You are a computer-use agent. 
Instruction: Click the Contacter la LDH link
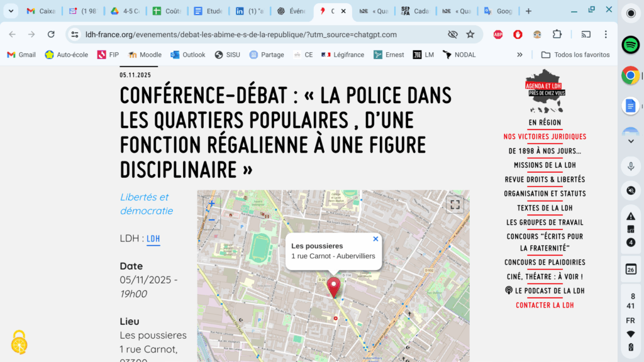pos(545,305)
